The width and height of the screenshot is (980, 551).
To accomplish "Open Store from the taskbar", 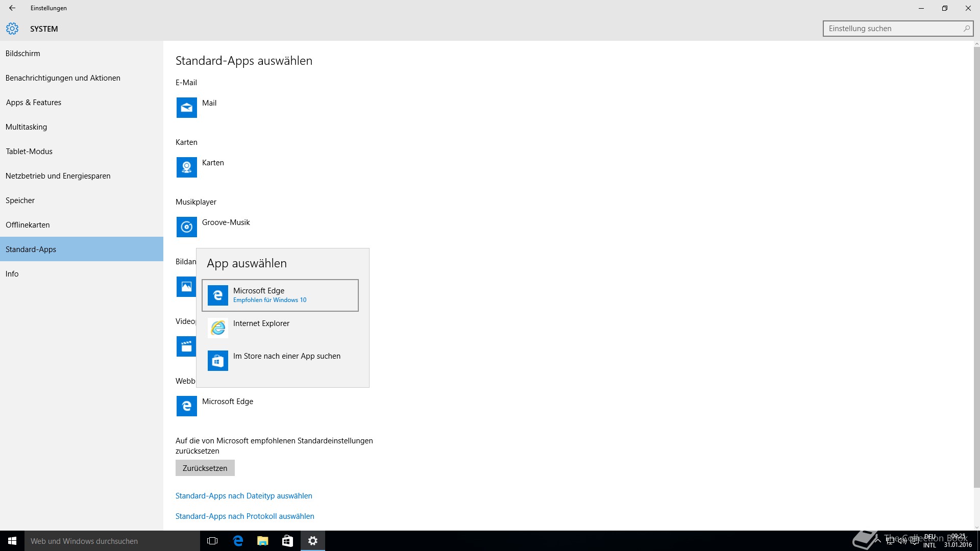I will (288, 541).
